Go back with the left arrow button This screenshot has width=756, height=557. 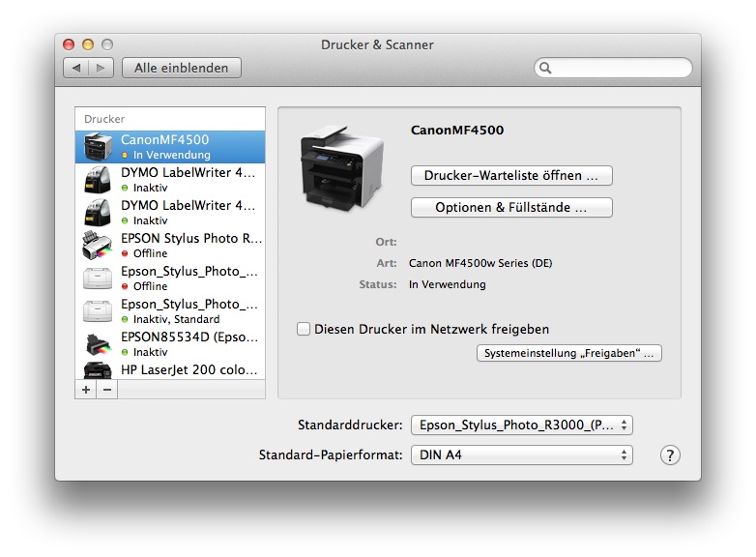(76, 69)
